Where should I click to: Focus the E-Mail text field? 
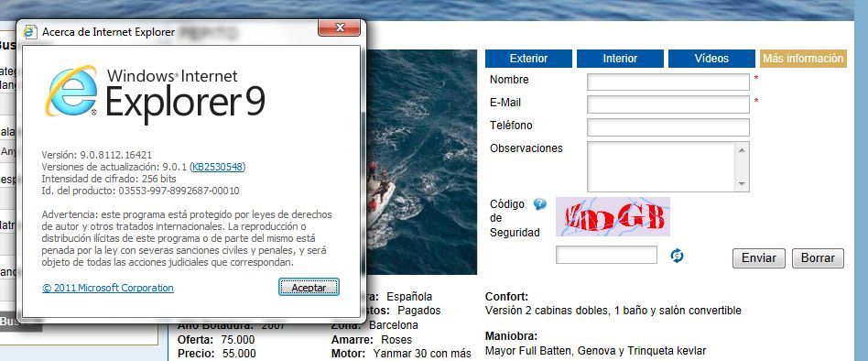click(x=668, y=104)
